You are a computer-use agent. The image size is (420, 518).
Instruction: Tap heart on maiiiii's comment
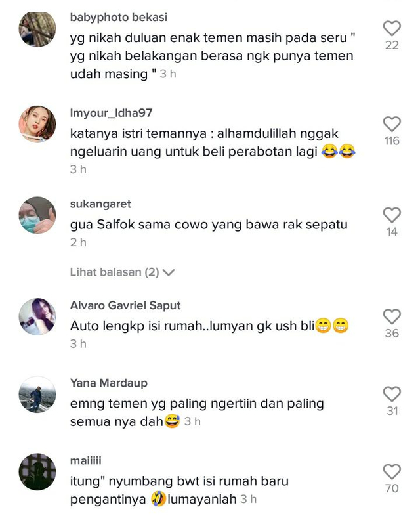392,471
